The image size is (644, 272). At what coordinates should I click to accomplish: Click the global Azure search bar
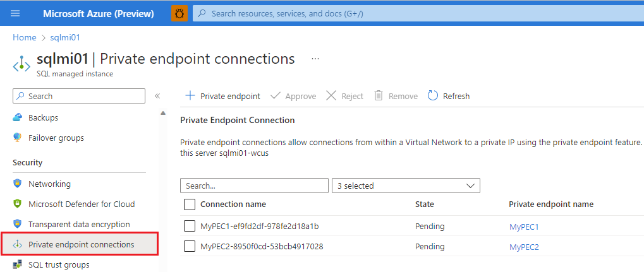tap(417, 13)
